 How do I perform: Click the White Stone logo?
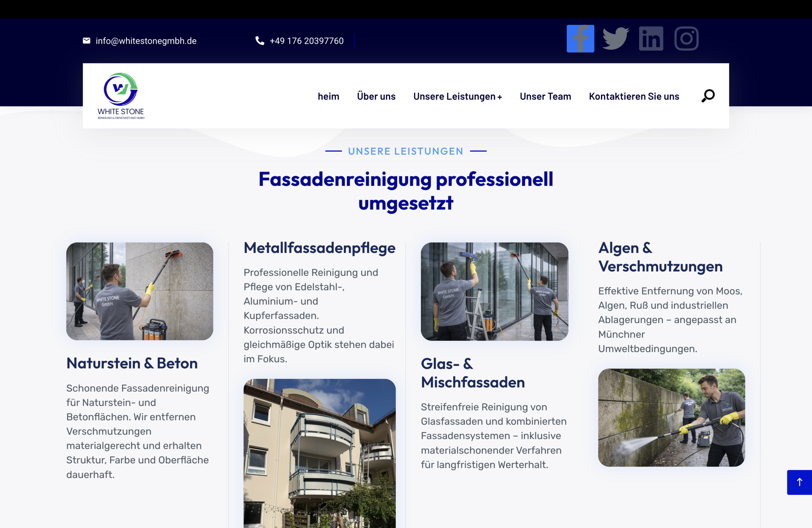(121, 96)
